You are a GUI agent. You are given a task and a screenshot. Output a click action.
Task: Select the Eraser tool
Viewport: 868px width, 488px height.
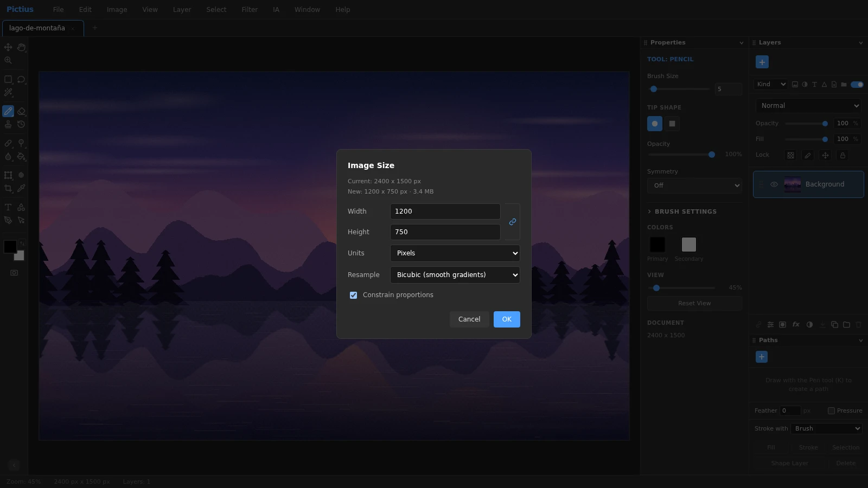[x=21, y=111]
